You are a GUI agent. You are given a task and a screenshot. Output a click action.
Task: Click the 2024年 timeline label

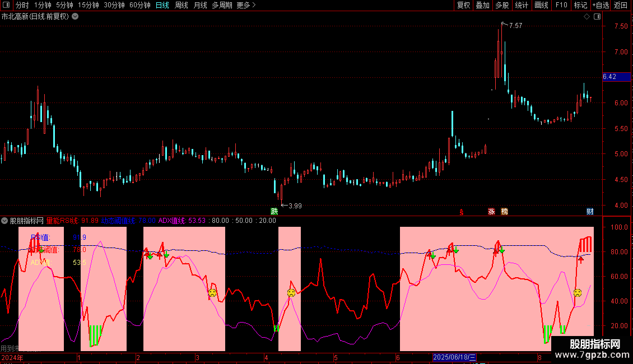coord(12,357)
